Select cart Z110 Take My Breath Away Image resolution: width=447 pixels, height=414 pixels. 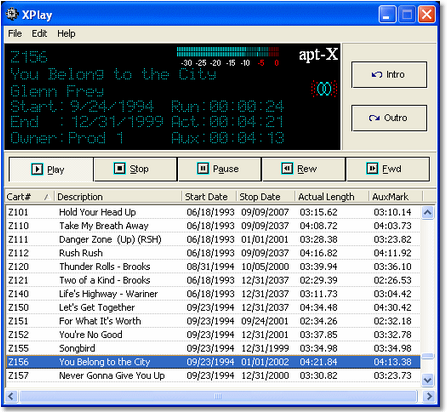pyautogui.click(x=213, y=226)
